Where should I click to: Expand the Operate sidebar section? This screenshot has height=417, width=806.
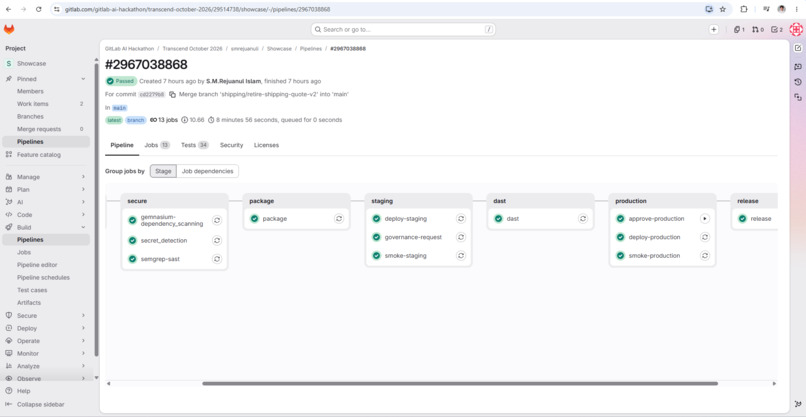pyautogui.click(x=83, y=341)
